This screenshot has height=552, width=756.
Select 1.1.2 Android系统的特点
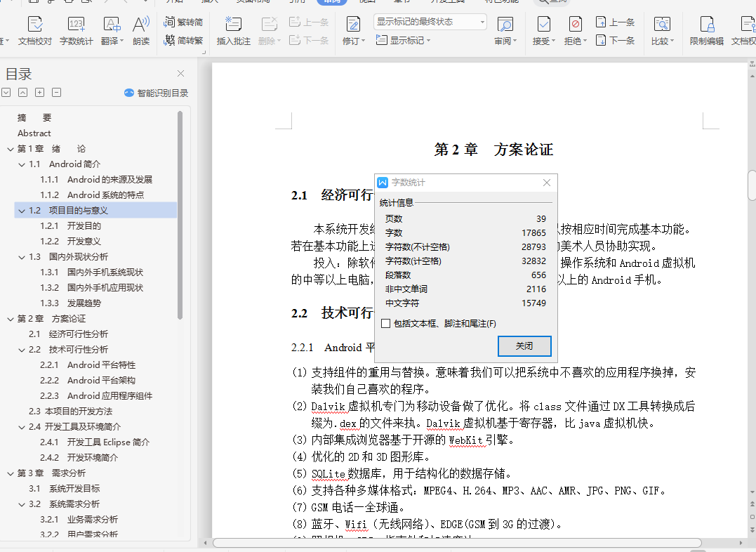click(92, 195)
